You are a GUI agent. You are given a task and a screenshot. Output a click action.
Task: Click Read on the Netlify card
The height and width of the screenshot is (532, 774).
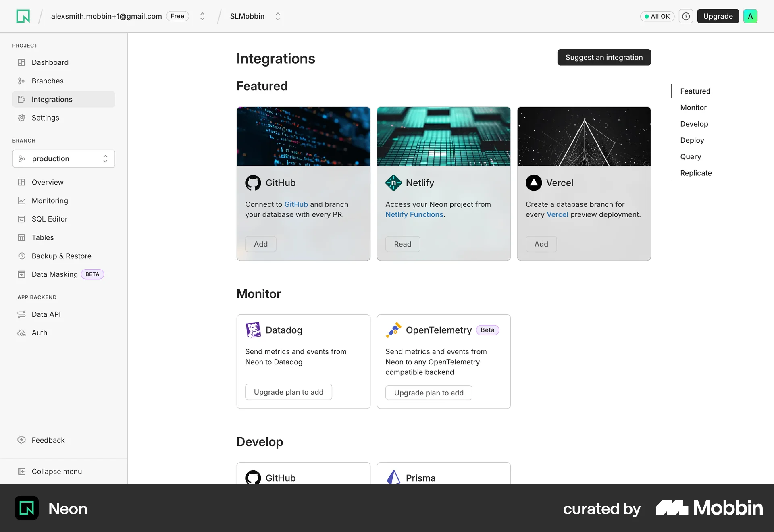pyautogui.click(x=403, y=244)
